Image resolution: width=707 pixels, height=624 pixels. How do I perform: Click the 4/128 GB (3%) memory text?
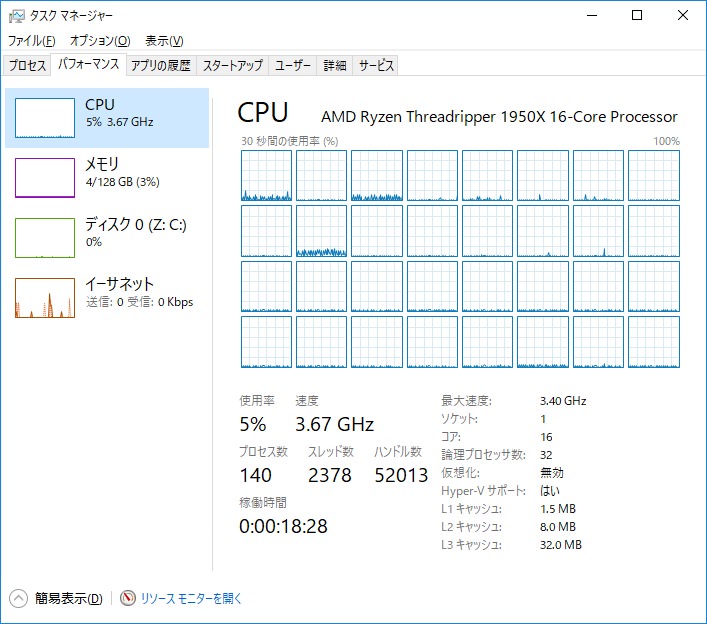click(x=123, y=182)
